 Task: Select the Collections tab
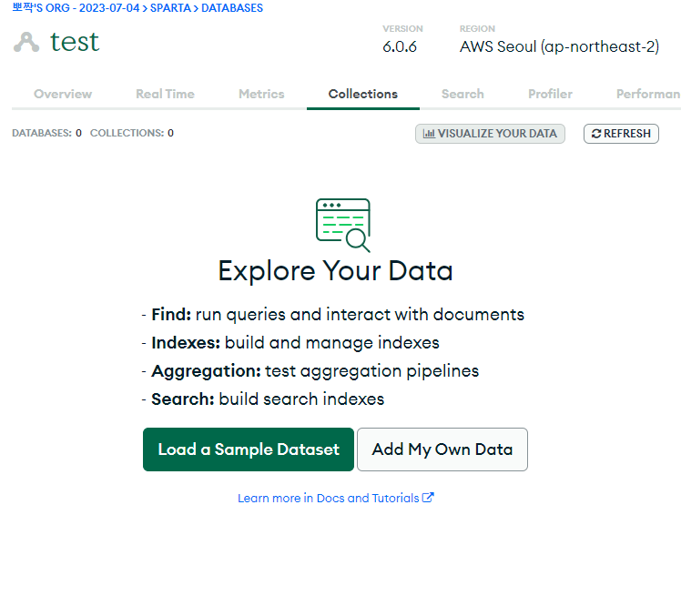coord(363,94)
